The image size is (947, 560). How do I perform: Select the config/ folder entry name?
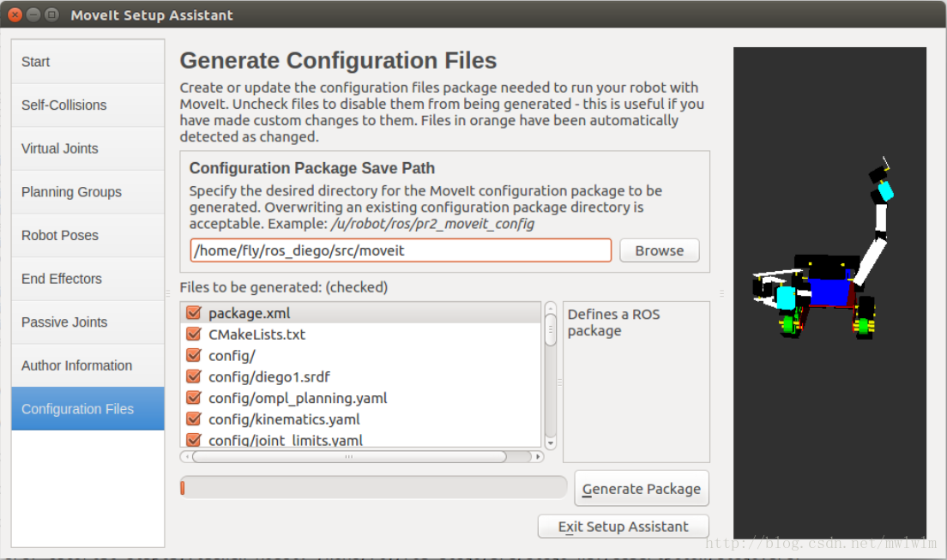point(232,356)
